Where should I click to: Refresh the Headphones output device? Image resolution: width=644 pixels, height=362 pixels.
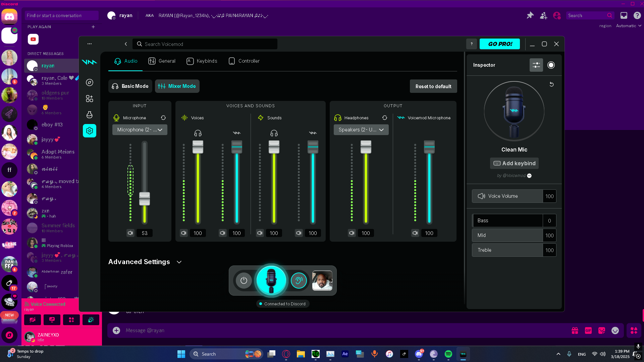[x=385, y=118]
